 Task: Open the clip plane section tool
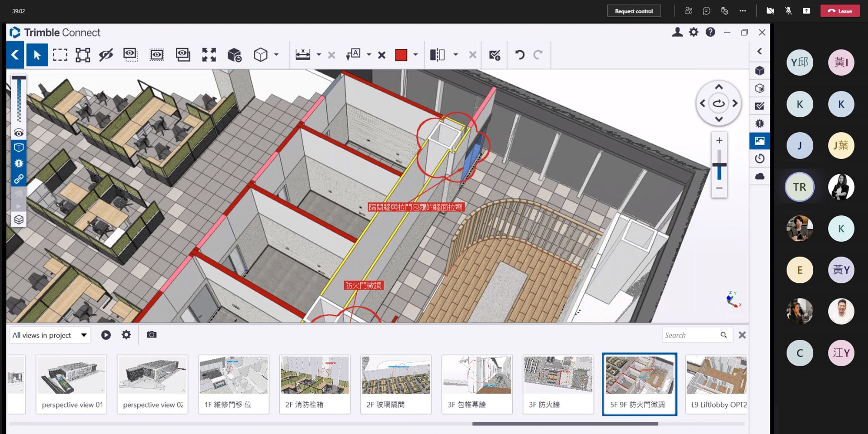437,55
